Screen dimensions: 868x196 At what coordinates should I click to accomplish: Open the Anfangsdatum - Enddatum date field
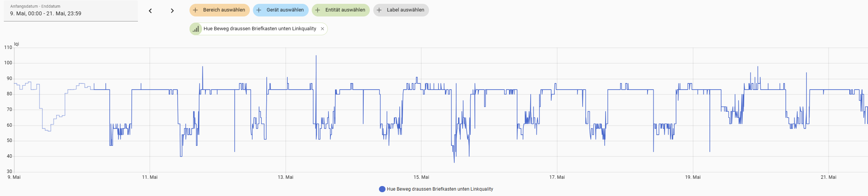(x=71, y=11)
